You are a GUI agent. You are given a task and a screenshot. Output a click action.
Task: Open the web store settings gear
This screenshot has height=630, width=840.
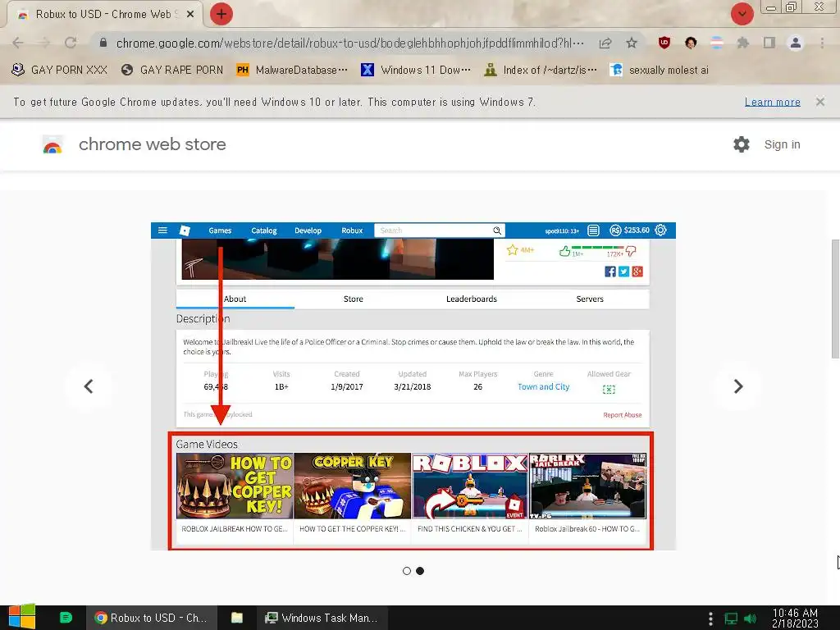(742, 144)
